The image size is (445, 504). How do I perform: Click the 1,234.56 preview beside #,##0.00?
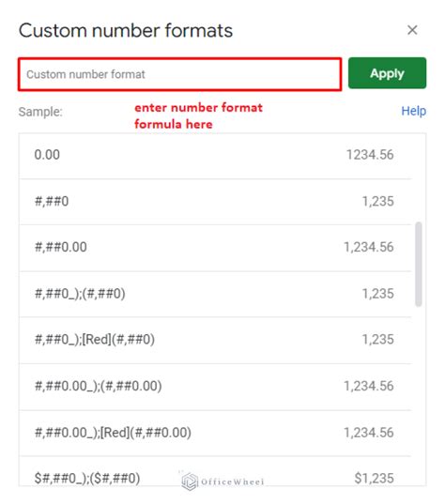coord(369,247)
